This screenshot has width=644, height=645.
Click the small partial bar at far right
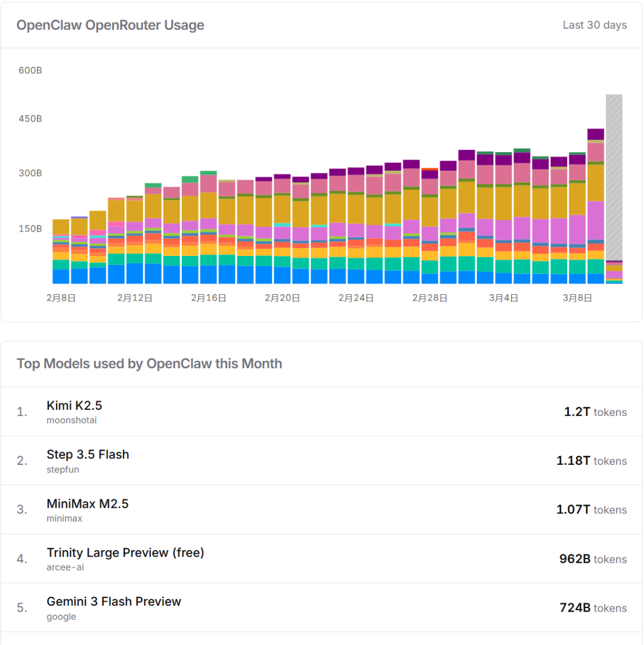614,273
